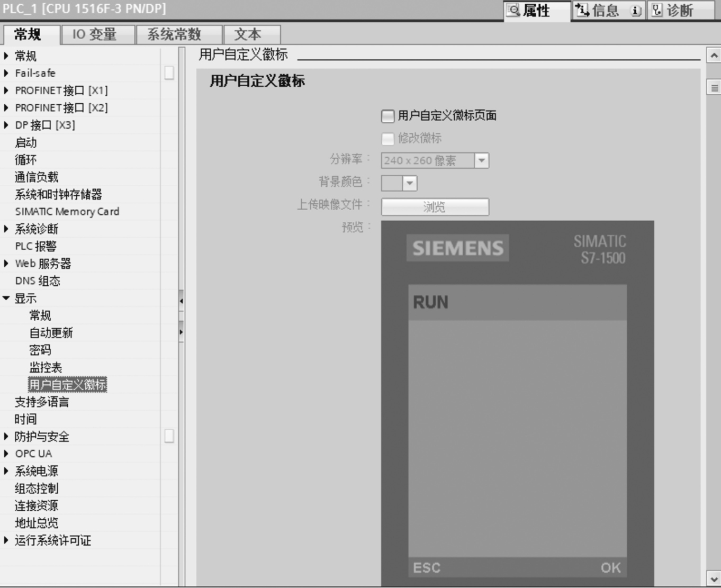Open the 信息 info tab
The height and width of the screenshot is (588, 721).
point(608,11)
